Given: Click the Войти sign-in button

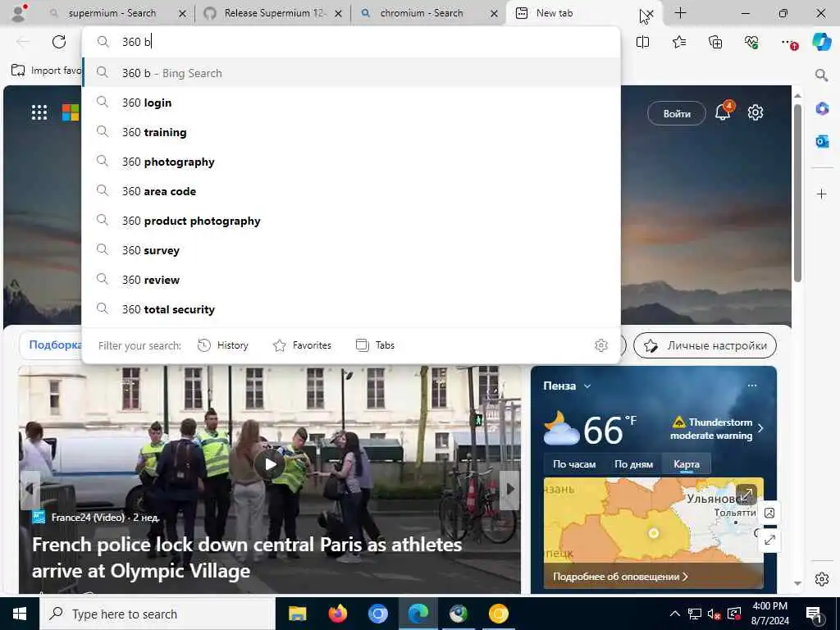Looking at the screenshot, I should (x=677, y=113).
